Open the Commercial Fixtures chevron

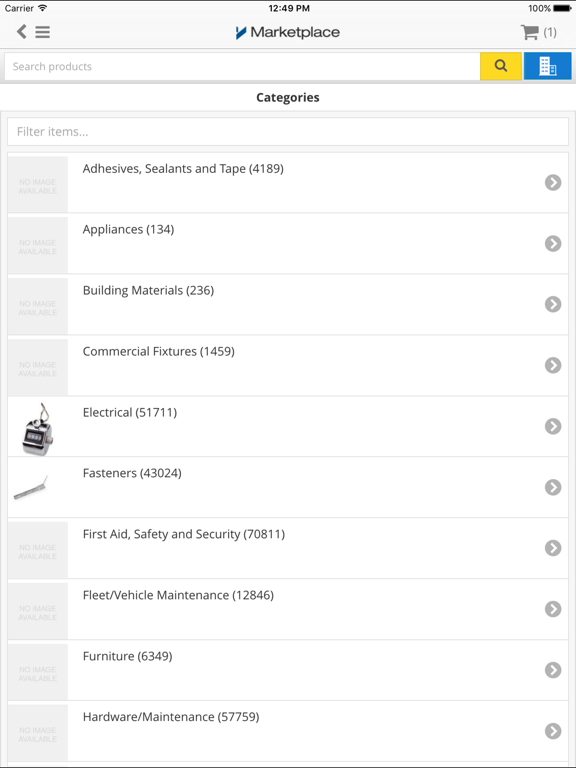point(553,365)
